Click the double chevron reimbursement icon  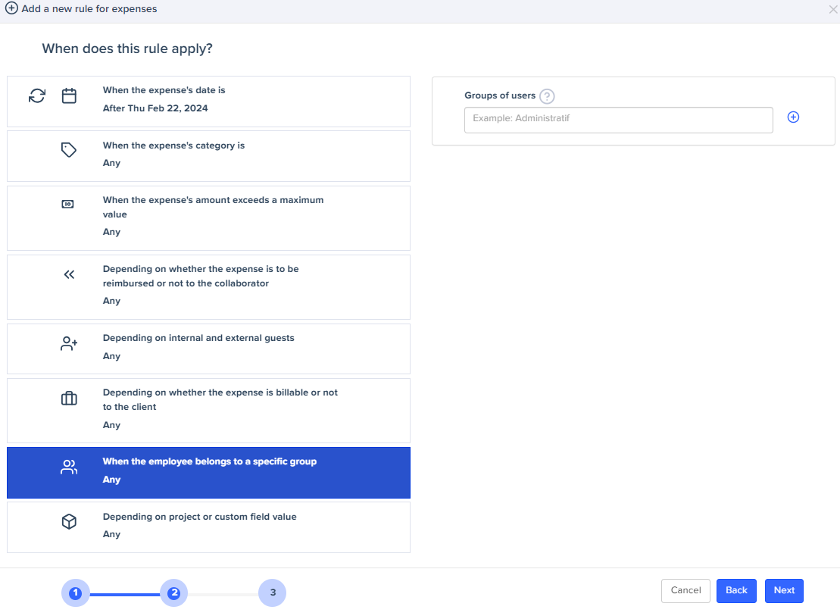[69, 274]
